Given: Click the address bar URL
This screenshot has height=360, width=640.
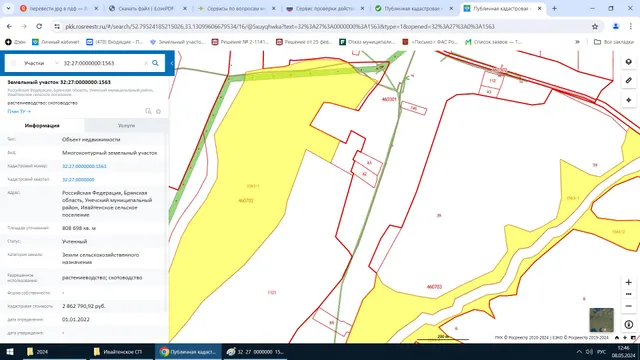Looking at the screenshot, I should [280, 27].
